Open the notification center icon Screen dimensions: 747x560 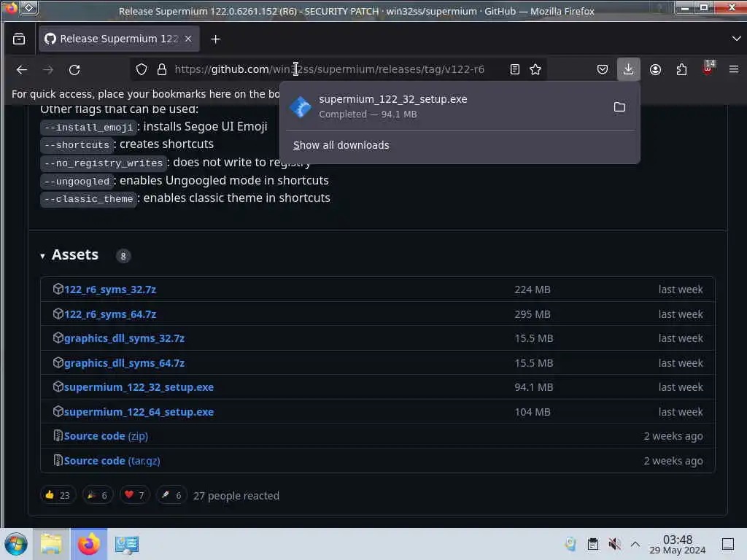pyautogui.click(x=728, y=544)
